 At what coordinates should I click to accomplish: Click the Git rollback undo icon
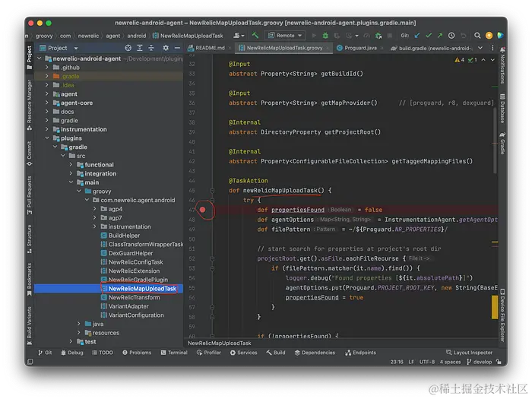[x=463, y=35]
